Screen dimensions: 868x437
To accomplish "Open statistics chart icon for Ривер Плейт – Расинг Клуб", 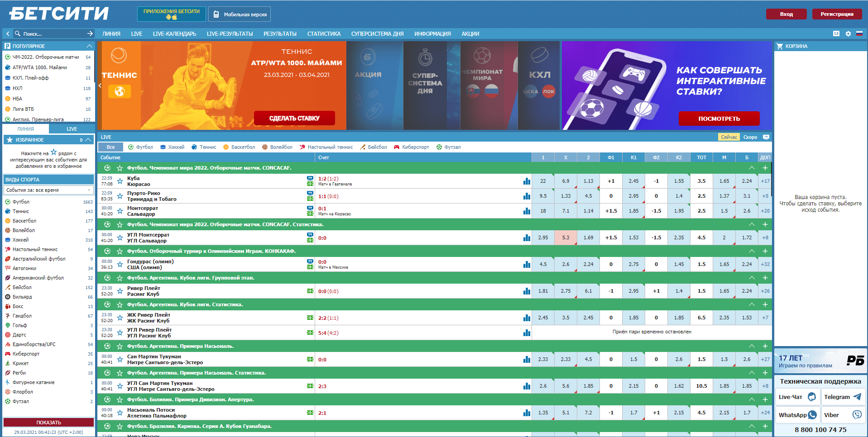I will coord(527,291).
